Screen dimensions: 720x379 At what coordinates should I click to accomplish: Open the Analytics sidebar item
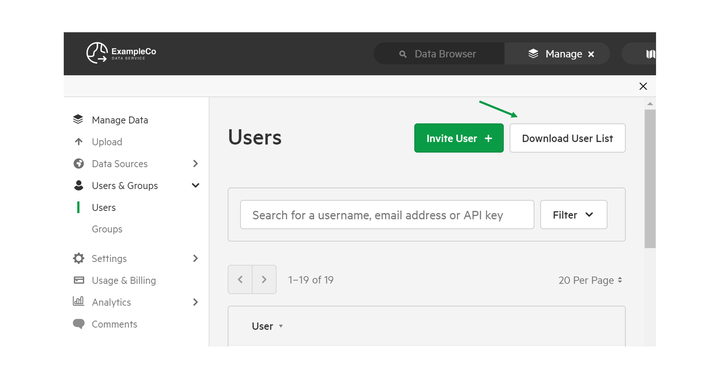(x=111, y=302)
